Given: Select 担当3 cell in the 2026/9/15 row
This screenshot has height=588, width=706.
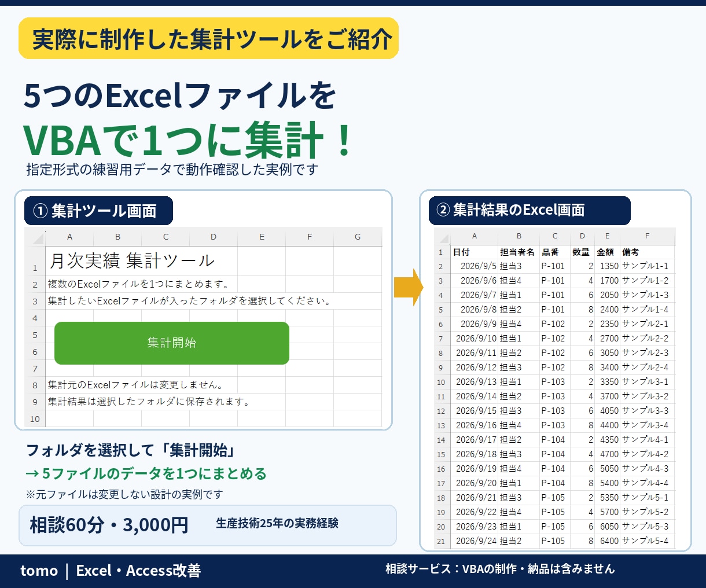Looking at the screenshot, I should [519, 411].
